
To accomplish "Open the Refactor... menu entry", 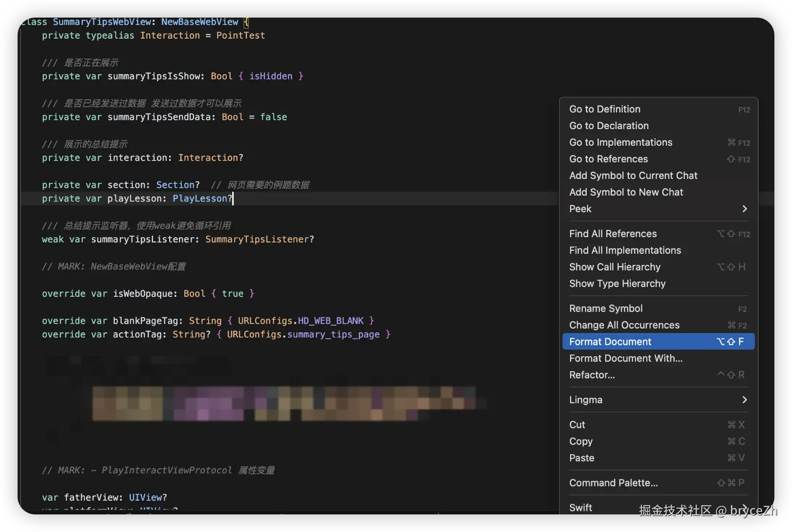I will tap(592, 375).
